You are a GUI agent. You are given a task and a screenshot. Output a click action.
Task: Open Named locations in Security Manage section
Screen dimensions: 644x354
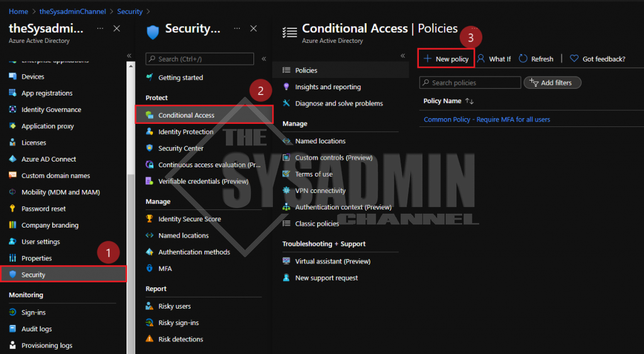pyautogui.click(x=184, y=235)
